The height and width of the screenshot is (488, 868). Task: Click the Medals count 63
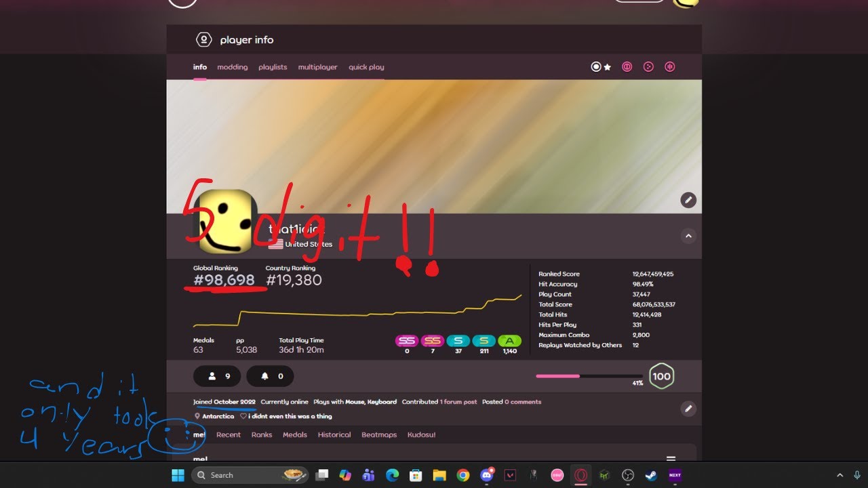pos(198,350)
